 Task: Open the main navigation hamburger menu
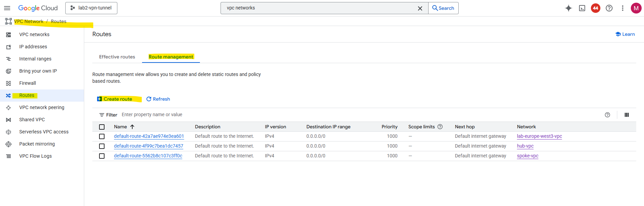click(x=7, y=8)
